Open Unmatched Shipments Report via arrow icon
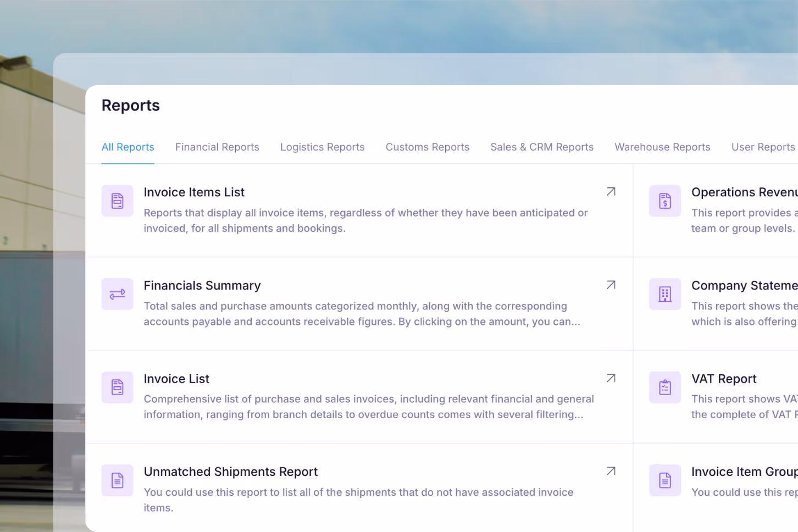Viewport: 798px width, 532px height. pos(611,471)
